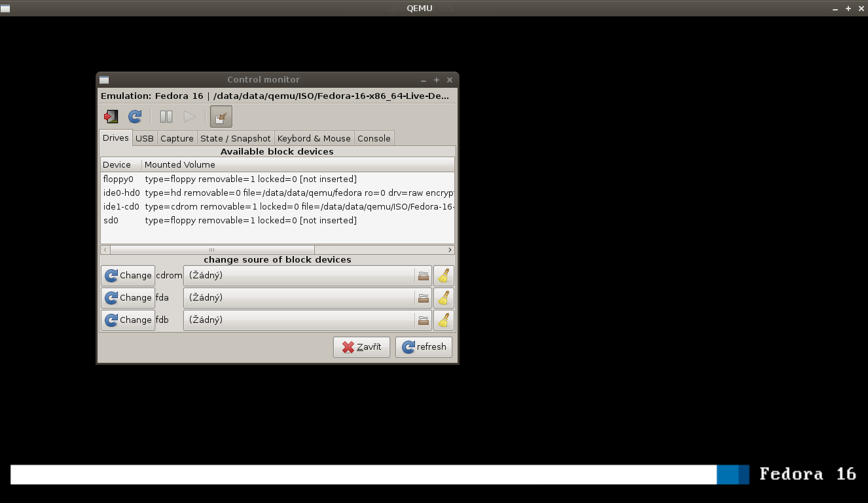This screenshot has width=868, height=503.
Task: Click Change button for fdb
Action: [x=128, y=320]
